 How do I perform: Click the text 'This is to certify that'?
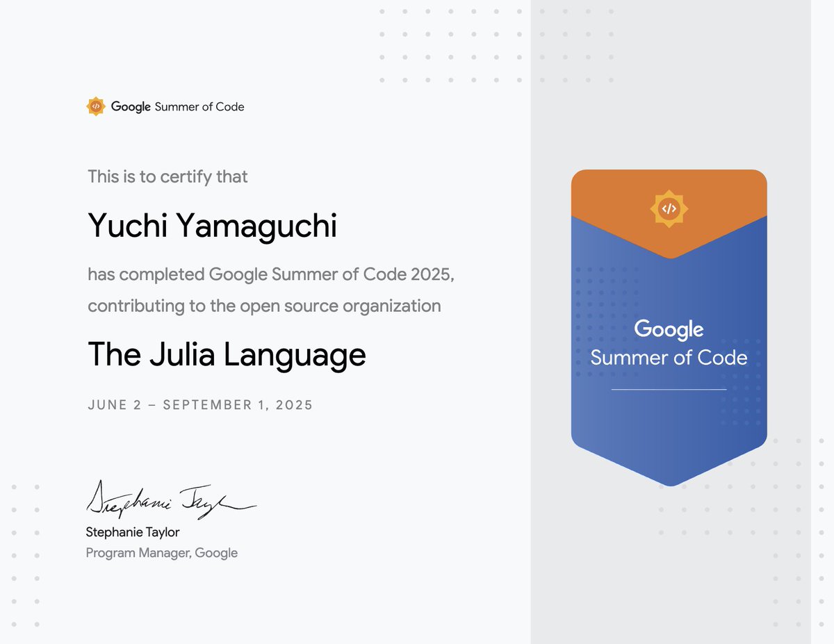point(167,176)
